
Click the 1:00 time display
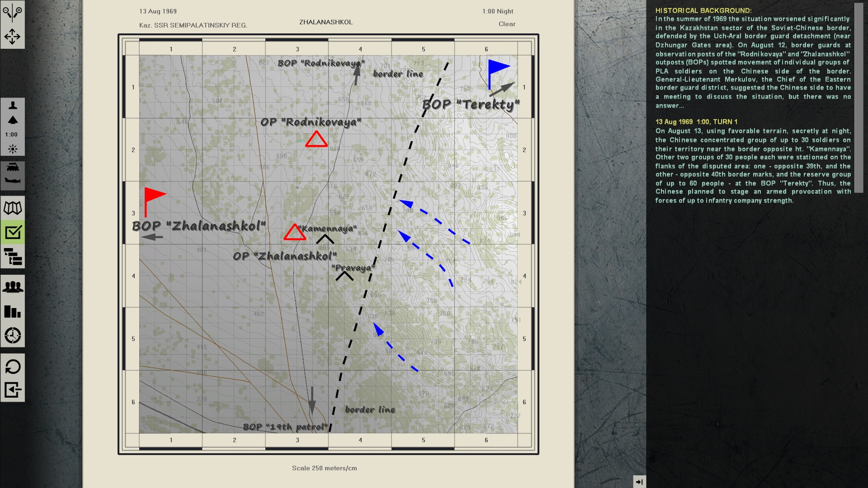(x=12, y=134)
